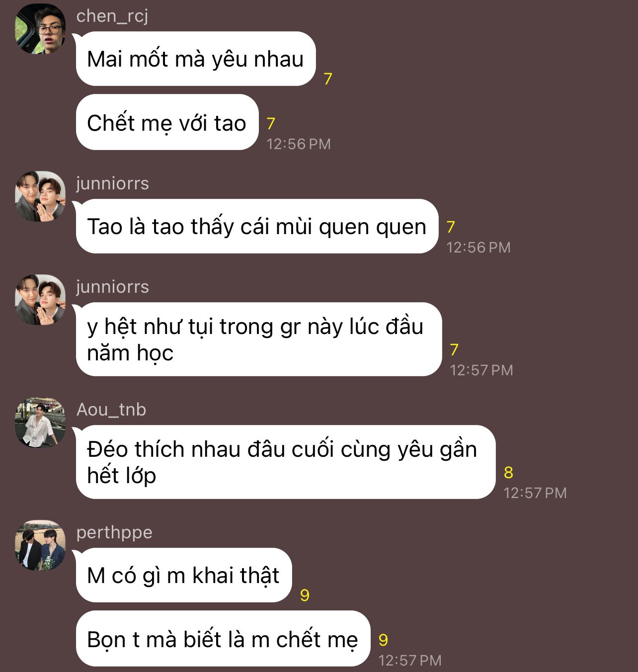Screen dimensions: 638x672
Task: Click the chen_rcj username label
Action: coord(112,16)
